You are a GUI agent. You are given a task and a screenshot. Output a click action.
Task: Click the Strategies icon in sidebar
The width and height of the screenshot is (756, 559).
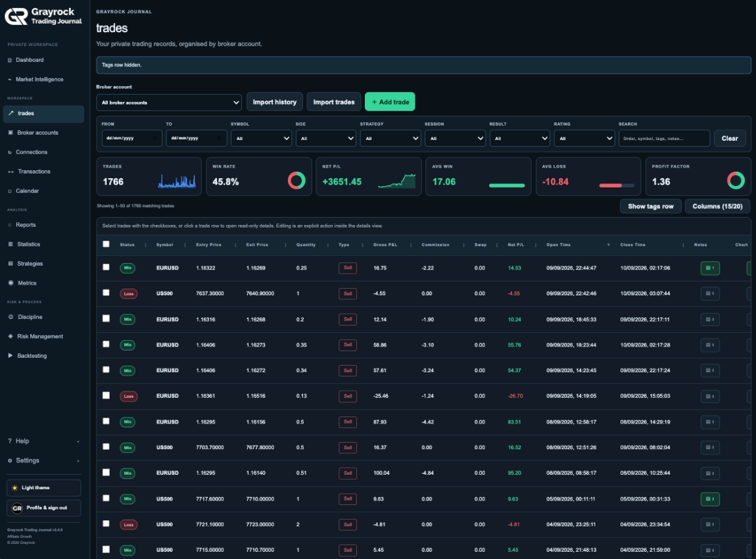tap(10, 263)
